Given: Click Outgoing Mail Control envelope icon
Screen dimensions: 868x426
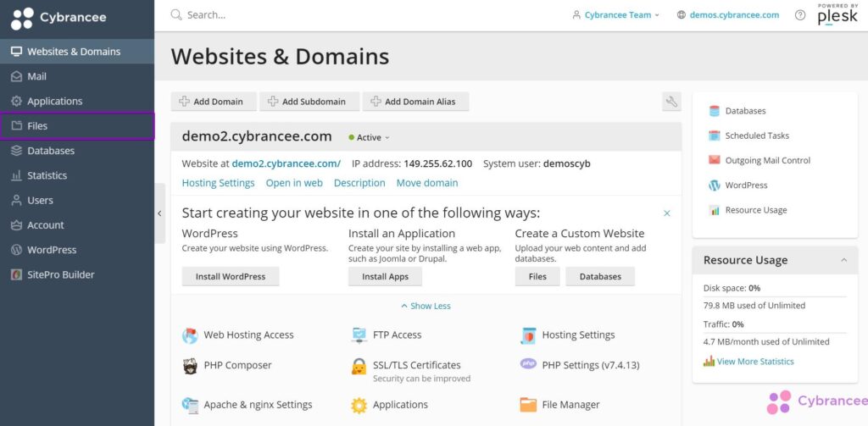Looking at the screenshot, I should 714,160.
